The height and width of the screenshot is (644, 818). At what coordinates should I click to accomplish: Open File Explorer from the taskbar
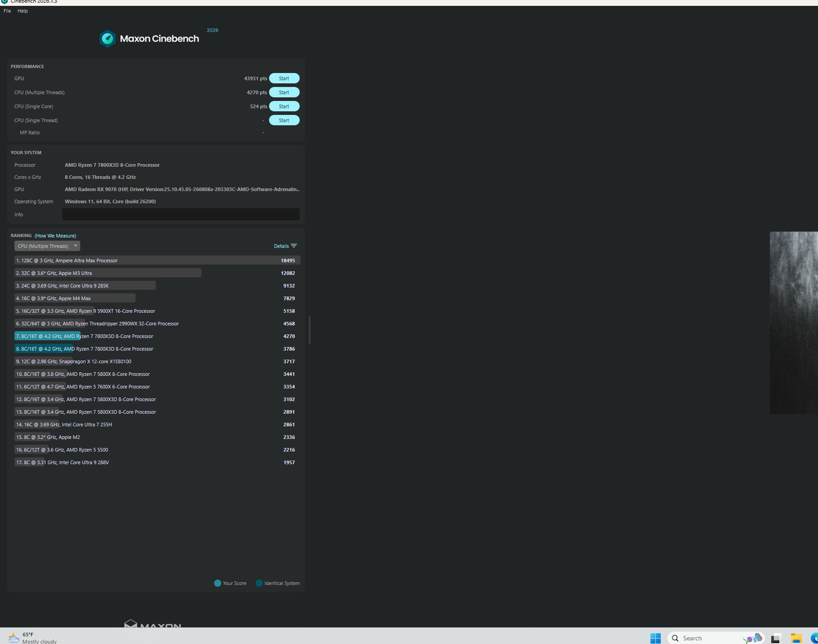click(x=796, y=638)
